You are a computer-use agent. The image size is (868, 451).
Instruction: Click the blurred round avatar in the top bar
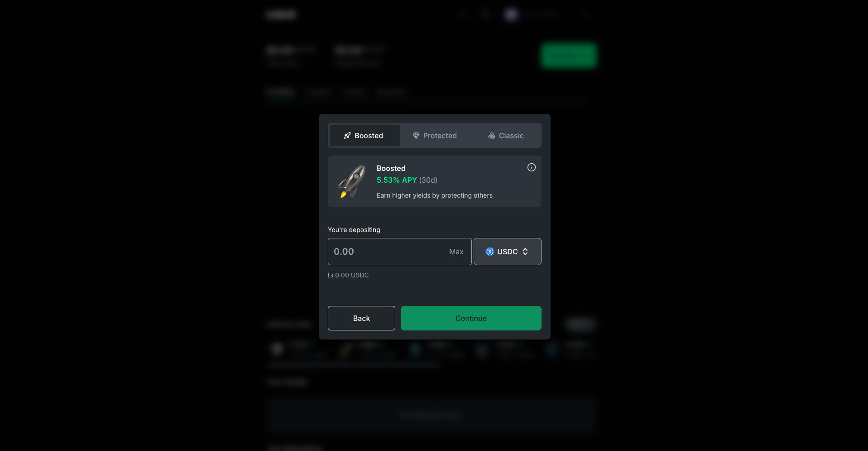pyautogui.click(x=511, y=15)
